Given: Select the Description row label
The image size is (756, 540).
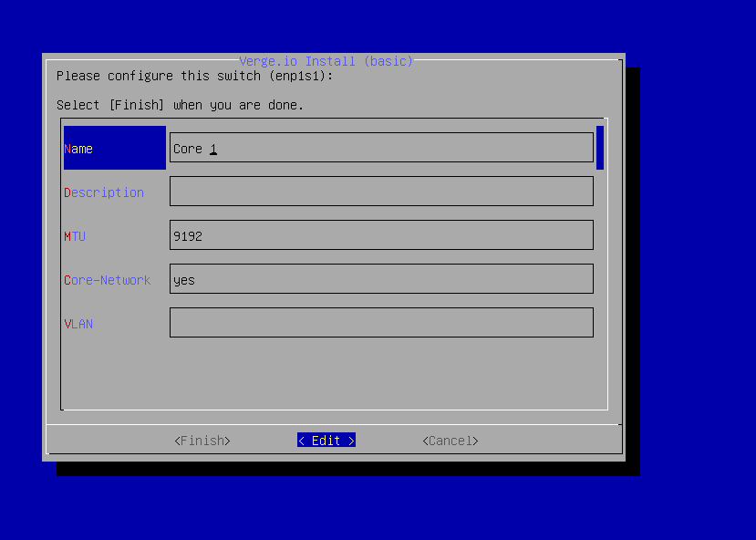Looking at the screenshot, I should coord(103,192).
